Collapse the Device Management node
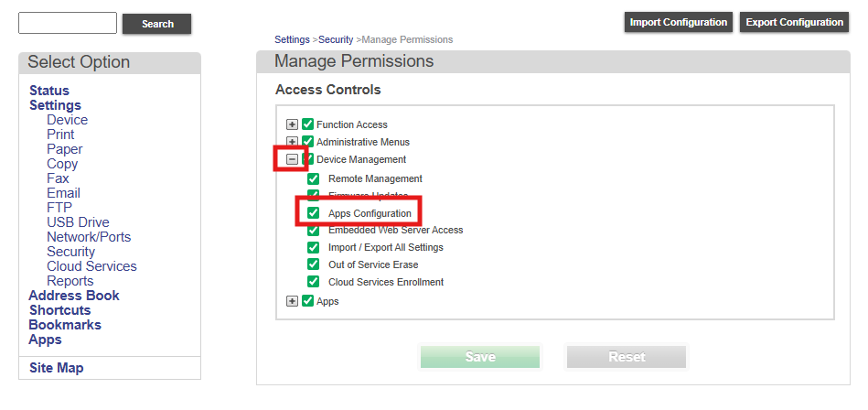868x410 pixels. pos(293,159)
